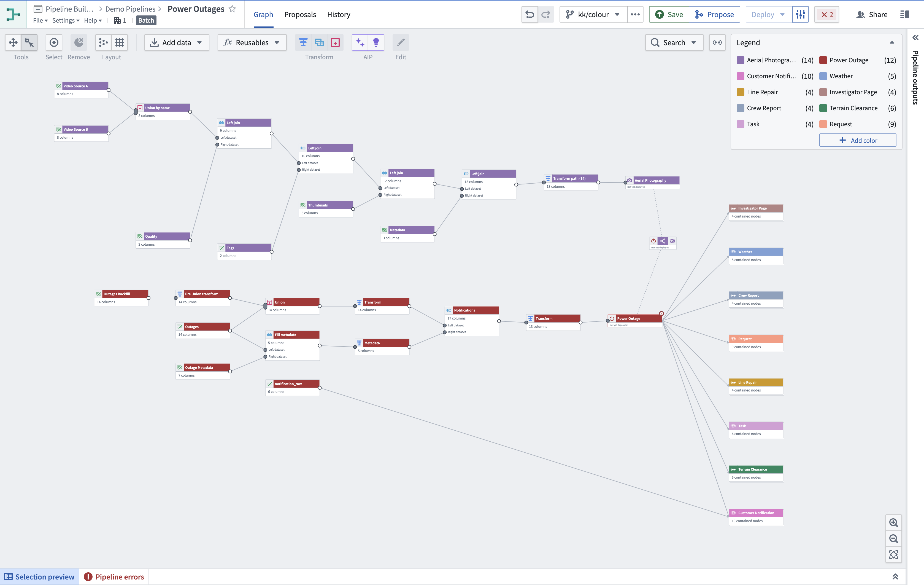Select the Union by name node
The width and height of the screenshot is (924, 585).
[163, 112]
